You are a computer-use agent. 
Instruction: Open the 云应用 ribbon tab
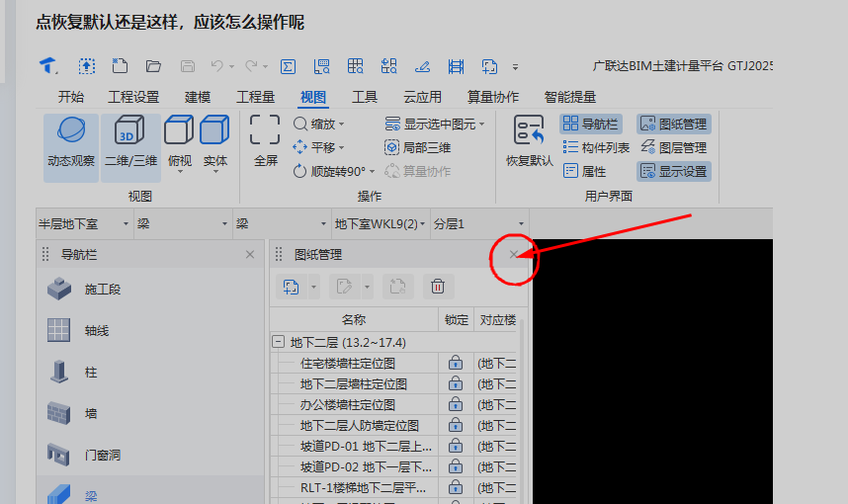[422, 97]
